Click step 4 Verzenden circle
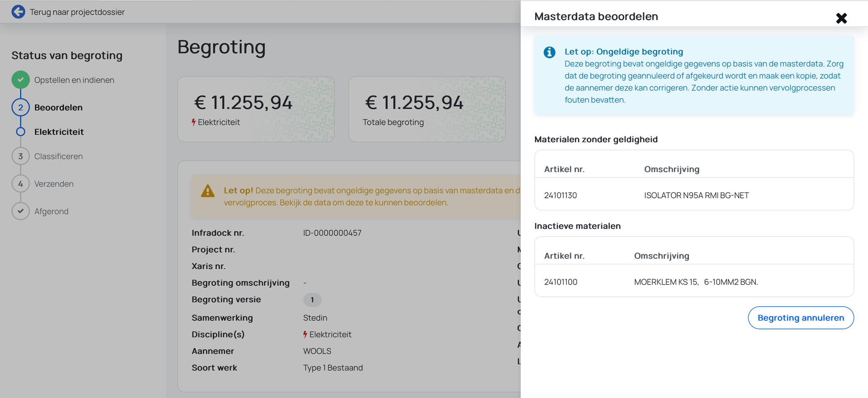Viewport: 868px width, 398px height. click(20, 184)
